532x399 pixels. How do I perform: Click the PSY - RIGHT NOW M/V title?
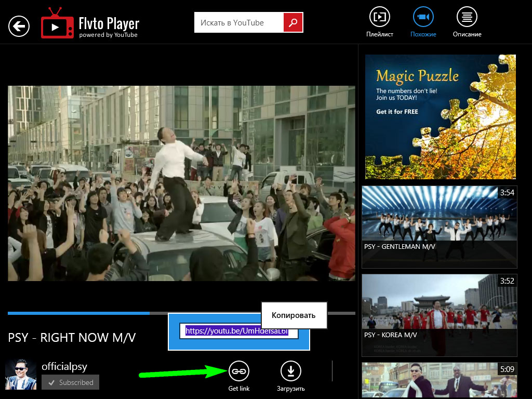point(72,338)
